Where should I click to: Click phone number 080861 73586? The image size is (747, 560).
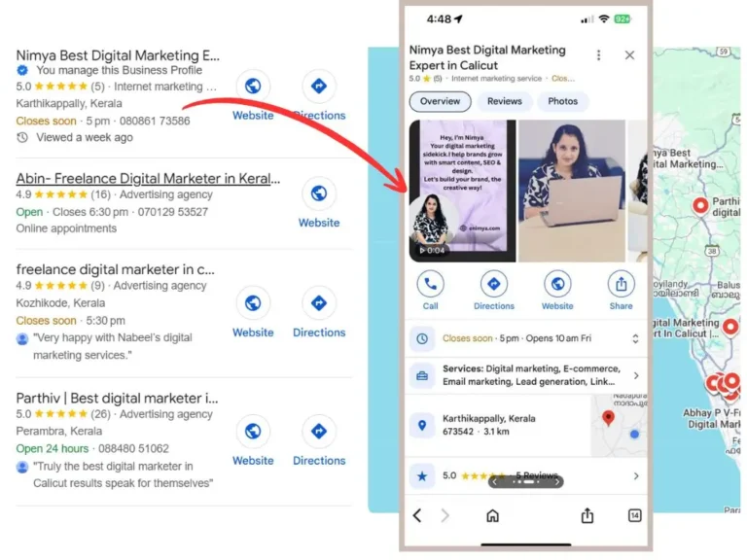tap(155, 121)
